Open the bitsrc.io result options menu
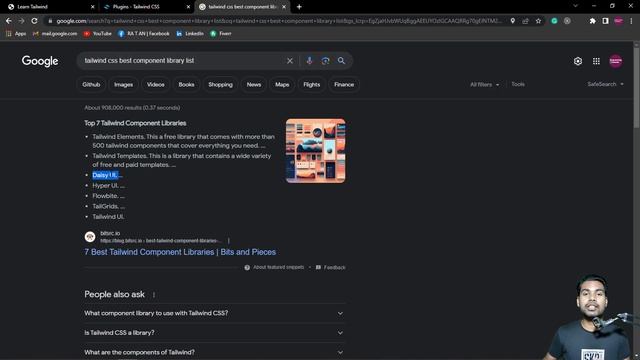Image resolution: width=640 pixels, height=360 pixels. 229,241
